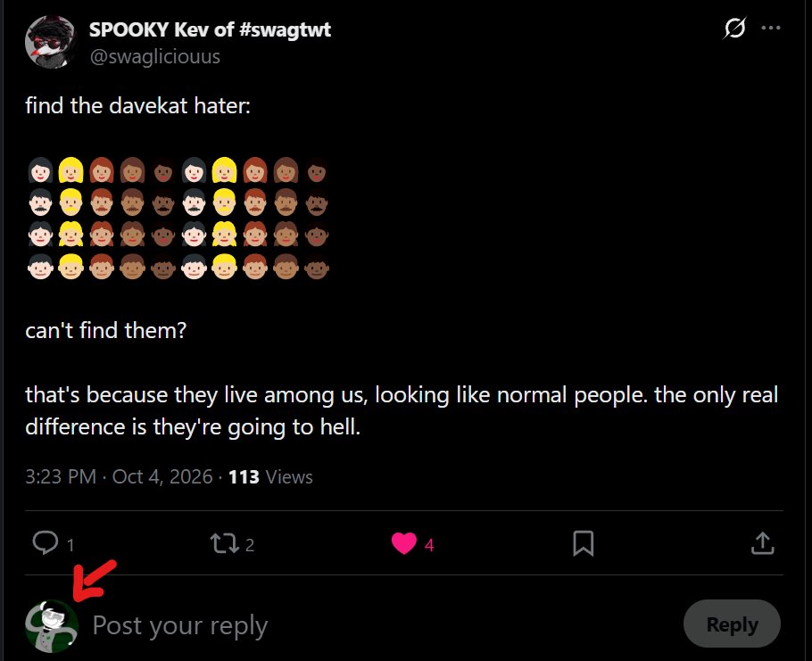Open the reply comment icon
The width and height of the screenshot is (812, 661).
46,543
